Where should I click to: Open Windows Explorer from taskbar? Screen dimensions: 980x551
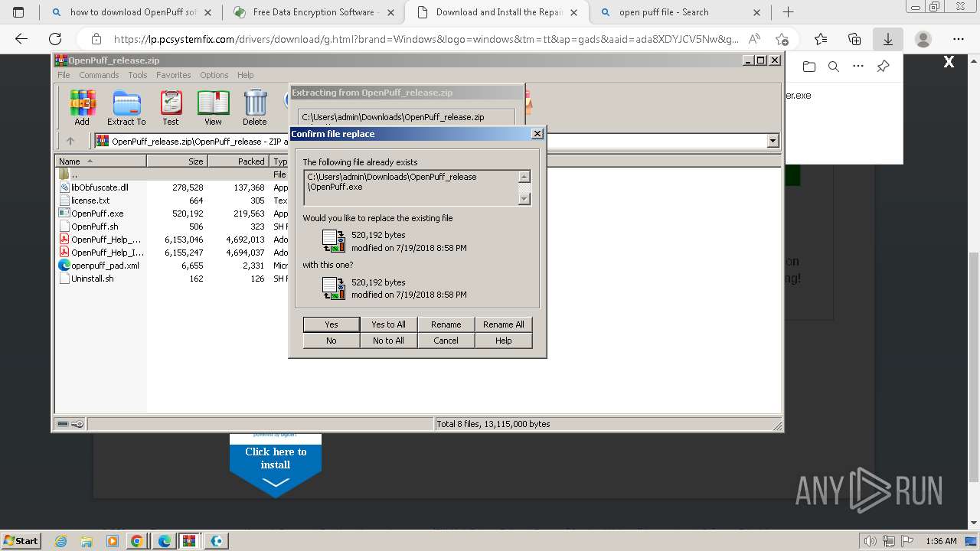pyautogui.click(x=87, y=541)
